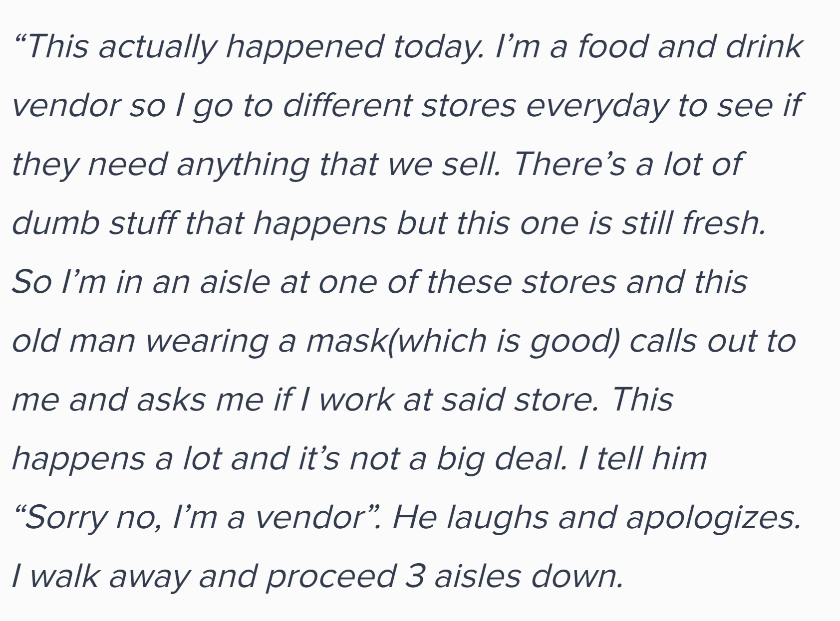Click the words "3 aisles down"

click(509, 576)
